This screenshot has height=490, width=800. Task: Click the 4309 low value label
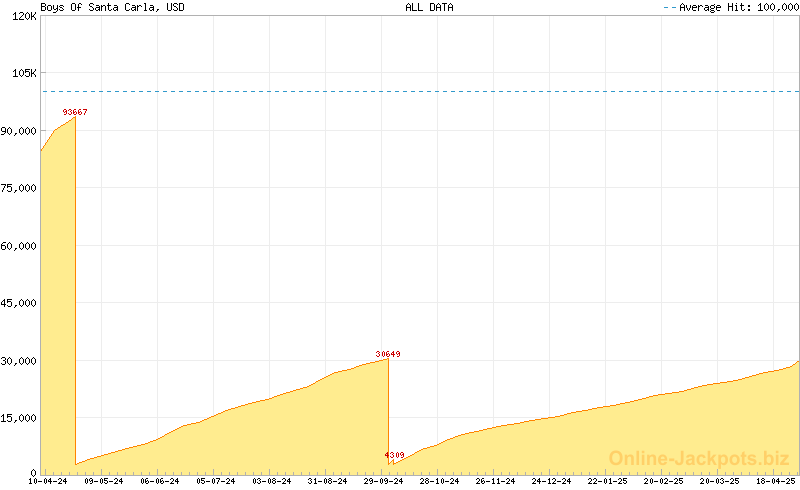394,456
